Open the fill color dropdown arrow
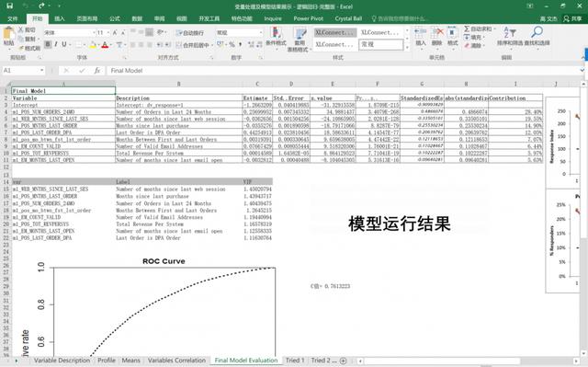This screenshot has height=367, width=588. click(98, 45)
